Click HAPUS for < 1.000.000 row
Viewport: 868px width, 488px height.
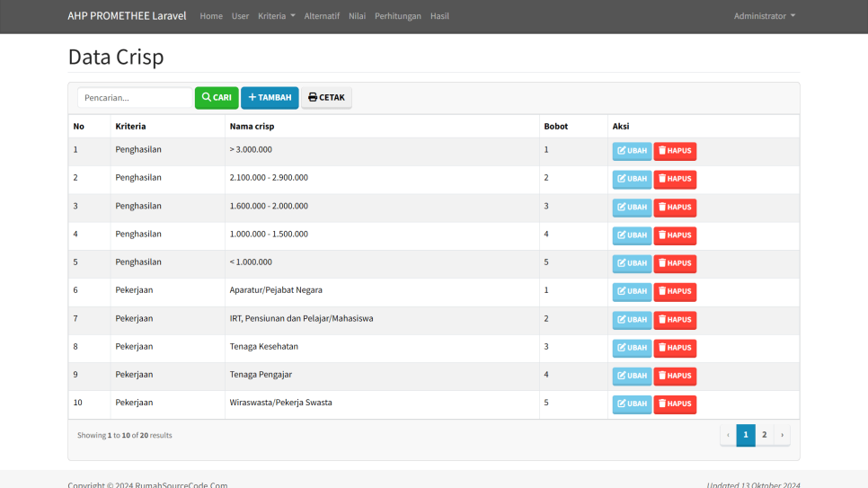coord(675,263)
